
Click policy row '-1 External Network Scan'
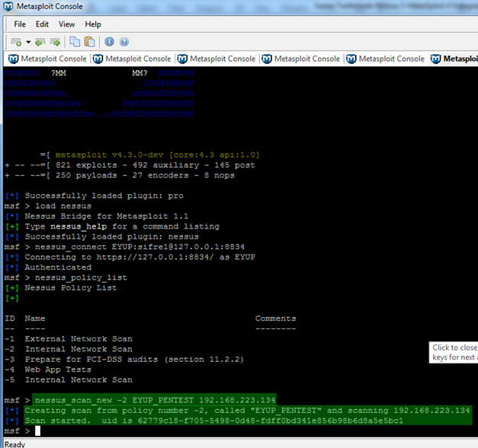click(x=69, y=339)
